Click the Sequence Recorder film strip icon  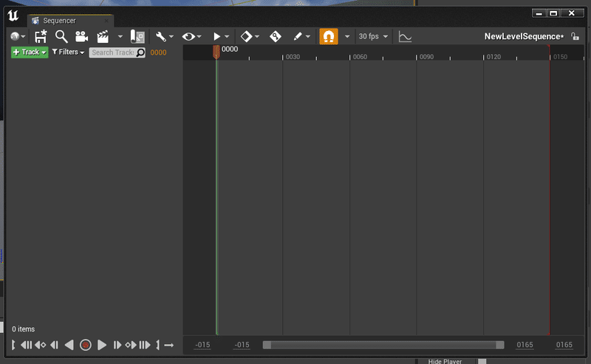point(137,36)
